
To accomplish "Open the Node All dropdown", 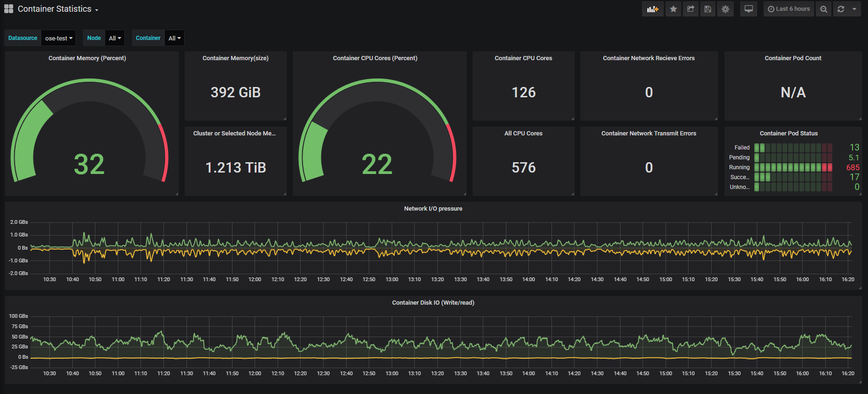I will click(115, 38).
